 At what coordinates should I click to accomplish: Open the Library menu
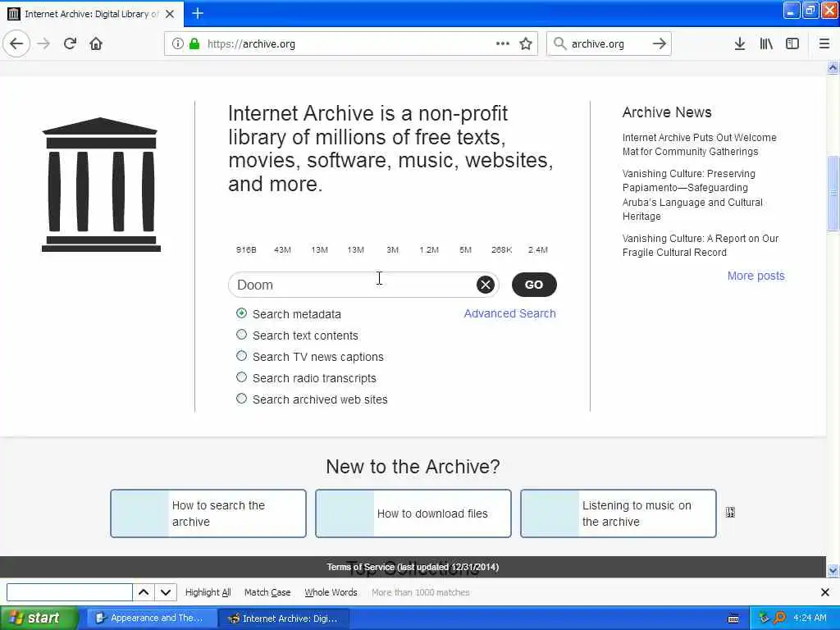click(x=766, y=44)
